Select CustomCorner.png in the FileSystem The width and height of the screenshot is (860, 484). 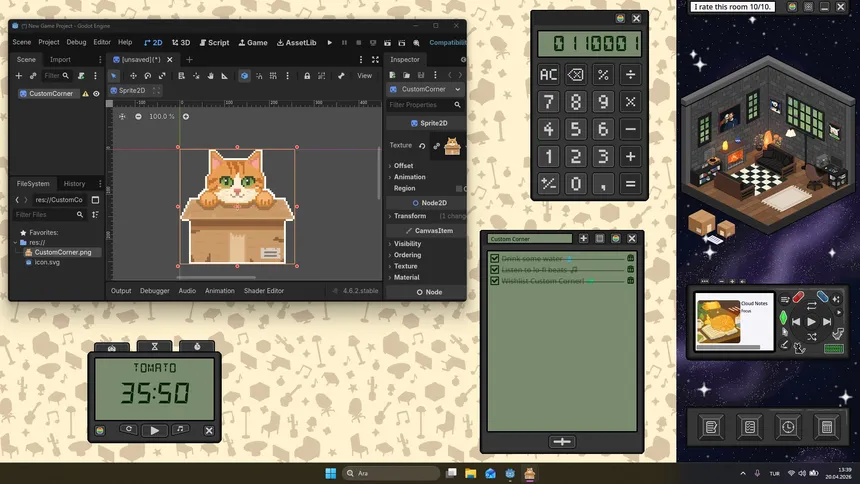coord(62,252)
